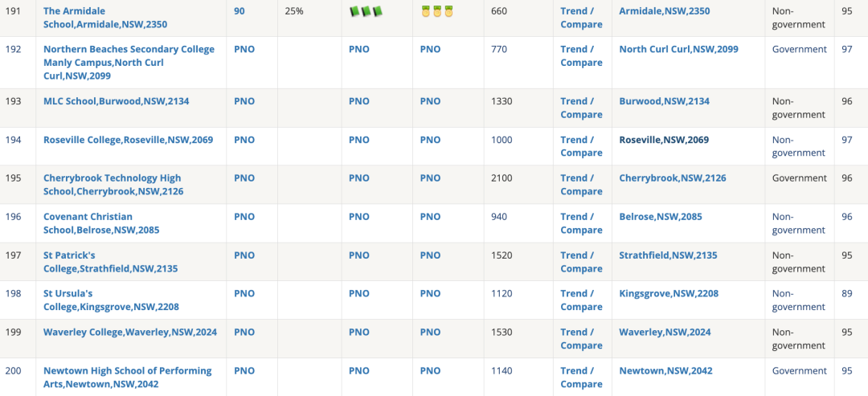This screenshot has width=868, height=396.
Task: Click Kingsgrove,NSW,2208 location link
Action: tap(669, 294)
